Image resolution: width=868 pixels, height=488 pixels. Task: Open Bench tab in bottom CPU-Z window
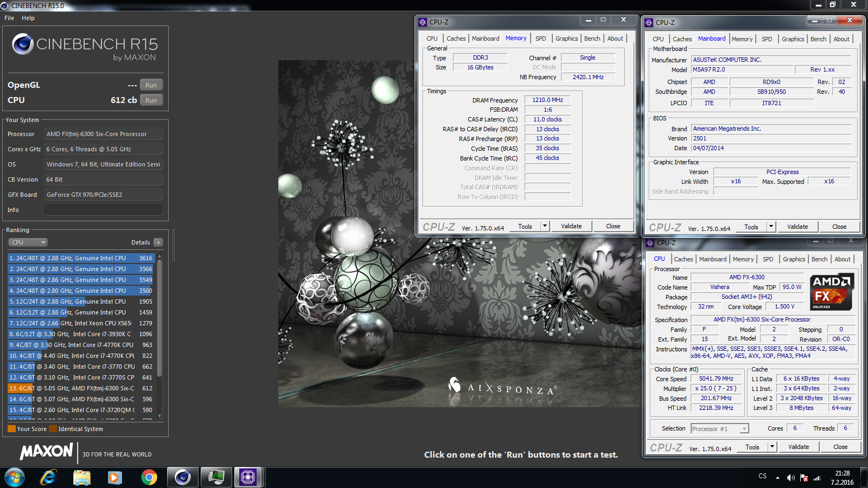(x=820, y=259)
